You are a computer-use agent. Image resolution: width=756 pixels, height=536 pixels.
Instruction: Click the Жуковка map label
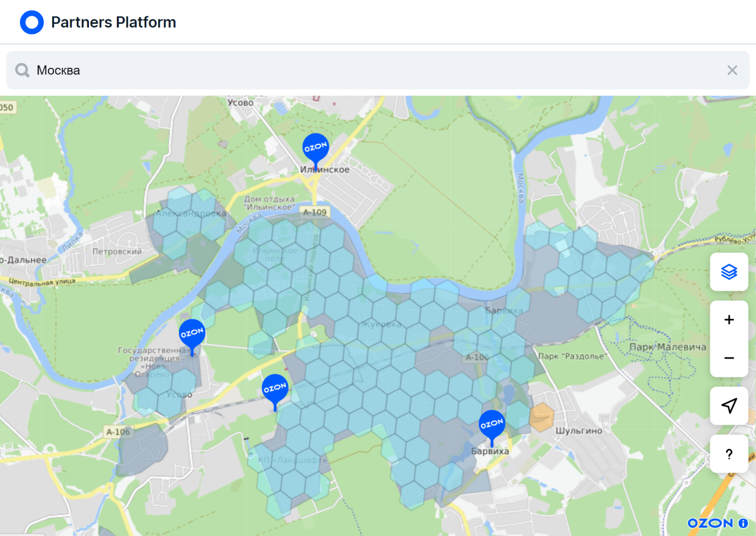click(381, 324)
